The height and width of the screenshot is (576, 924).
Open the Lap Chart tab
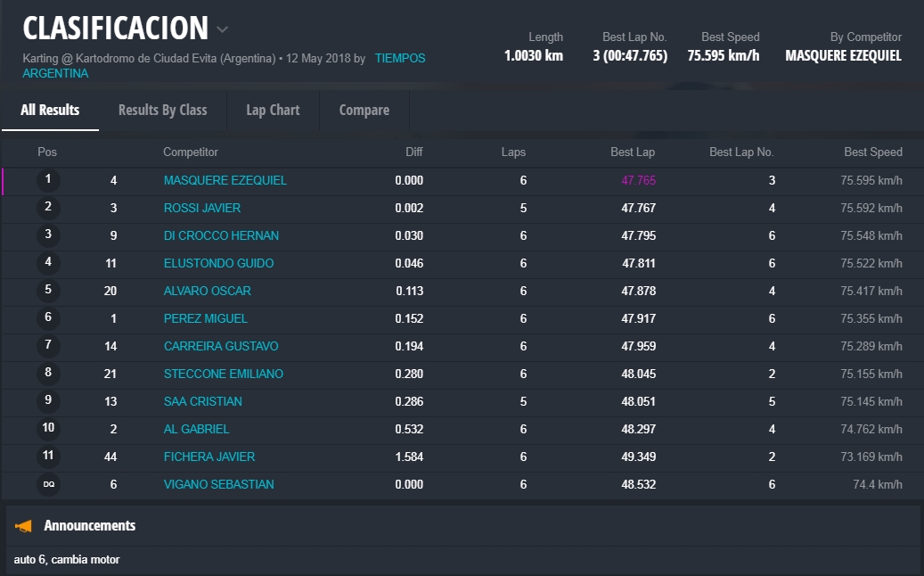(273, 110)
